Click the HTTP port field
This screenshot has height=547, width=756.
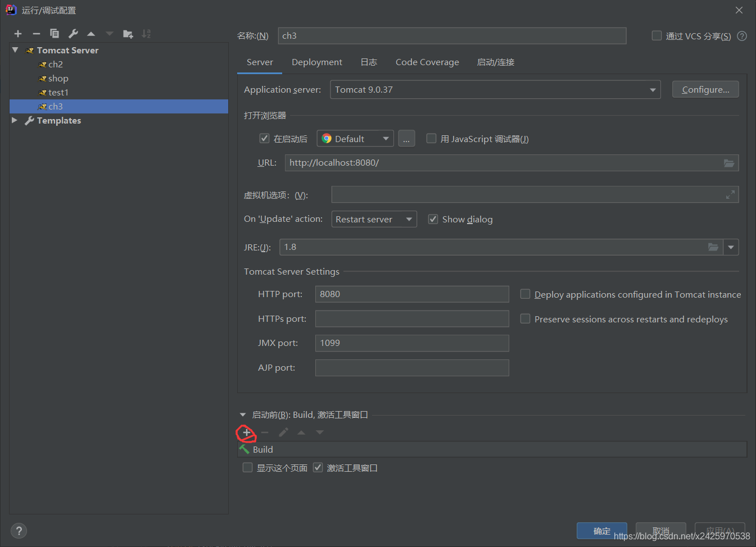[x=412, y=294]
